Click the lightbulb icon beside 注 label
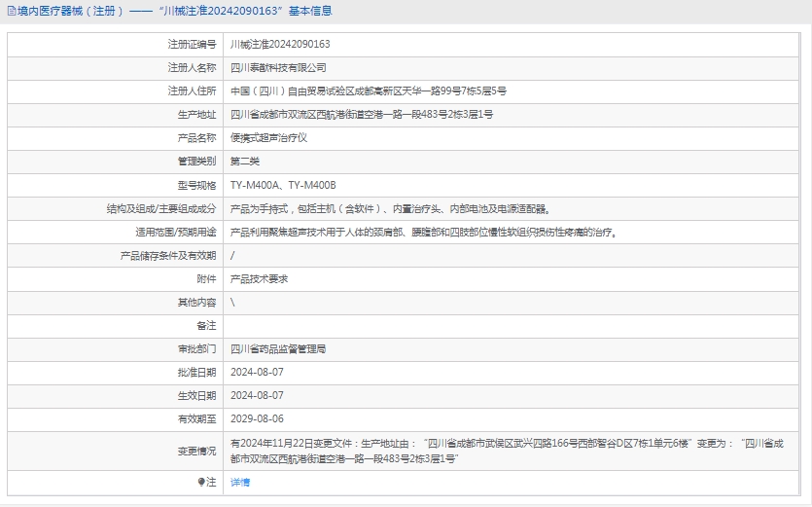The image size is (812, 507). tap(201, 482)
